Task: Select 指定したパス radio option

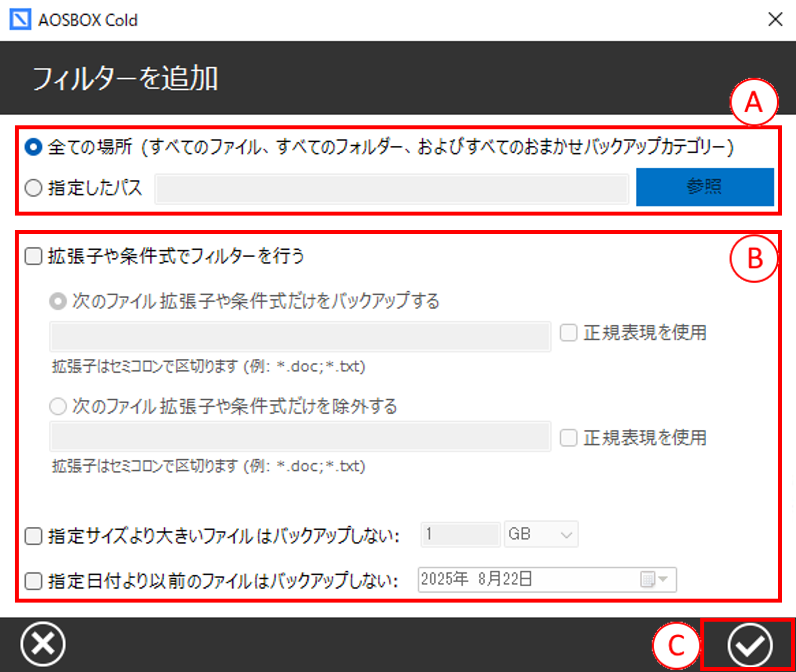Action: pos(33,188)
